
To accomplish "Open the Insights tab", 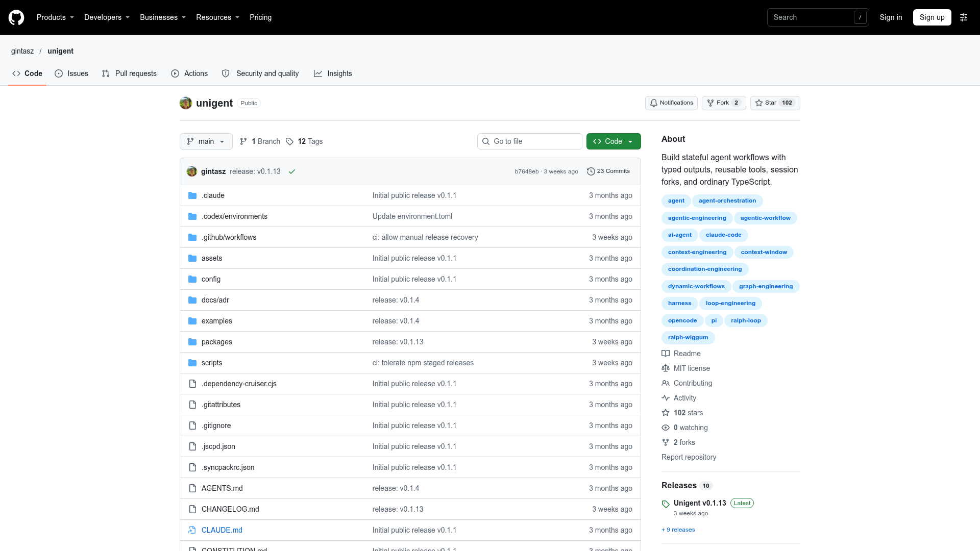I will [x=333, y=73].
